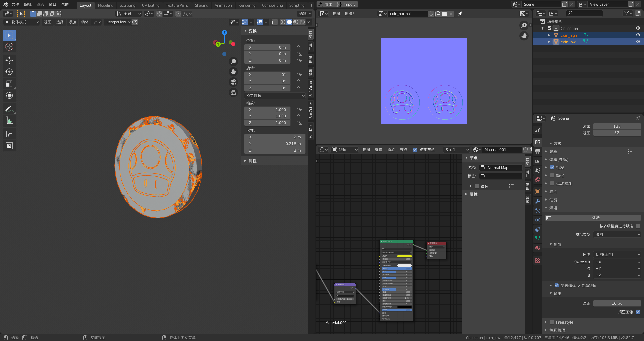Pin the coin_normal image
Viewport: 644px width, 341px height.
[460, 14]
